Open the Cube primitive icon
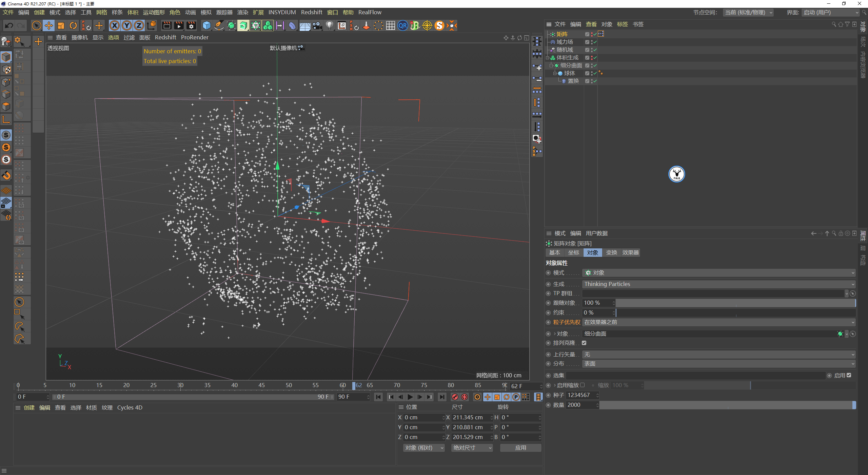Image resolution: width=868 pixels, height=475 pixels. (206, 25)
